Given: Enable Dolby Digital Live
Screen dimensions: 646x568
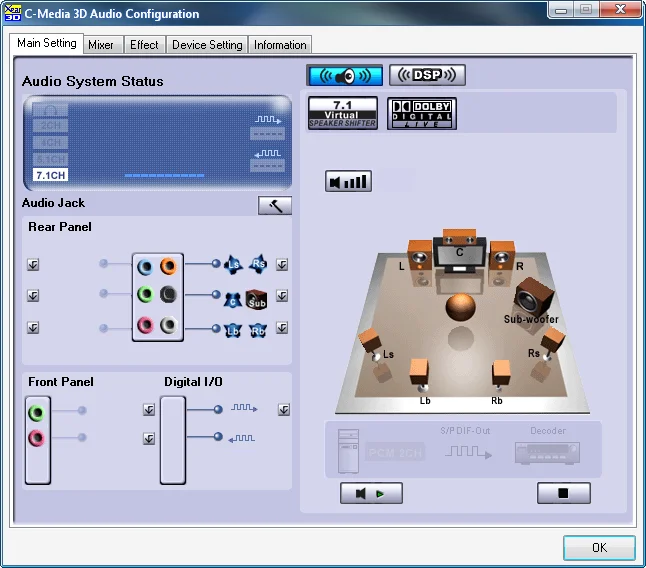Looking at the screenshot, I should pyautogui.click(x=421, y=113).
